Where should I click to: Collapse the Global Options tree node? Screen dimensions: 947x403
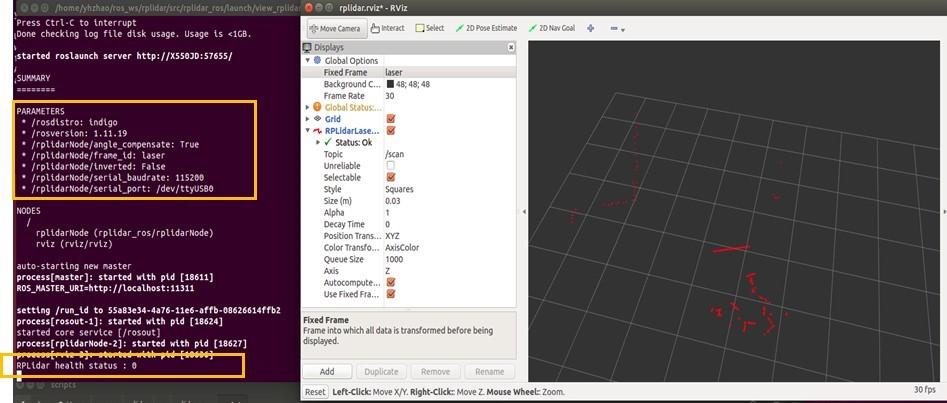click(x=307, y=60)
